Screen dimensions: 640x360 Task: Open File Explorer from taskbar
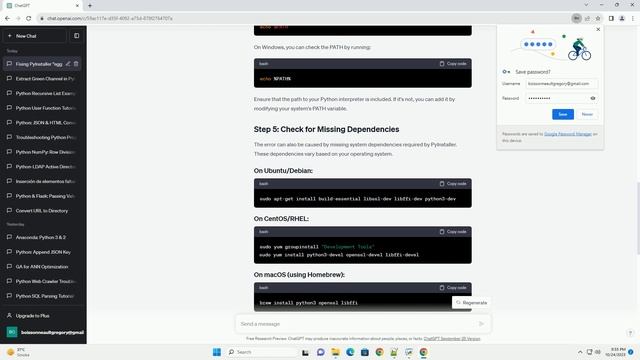tap(336, 352)
